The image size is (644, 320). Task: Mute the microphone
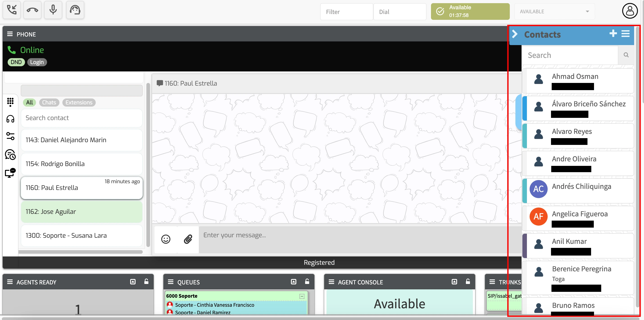tap(53, 10)
